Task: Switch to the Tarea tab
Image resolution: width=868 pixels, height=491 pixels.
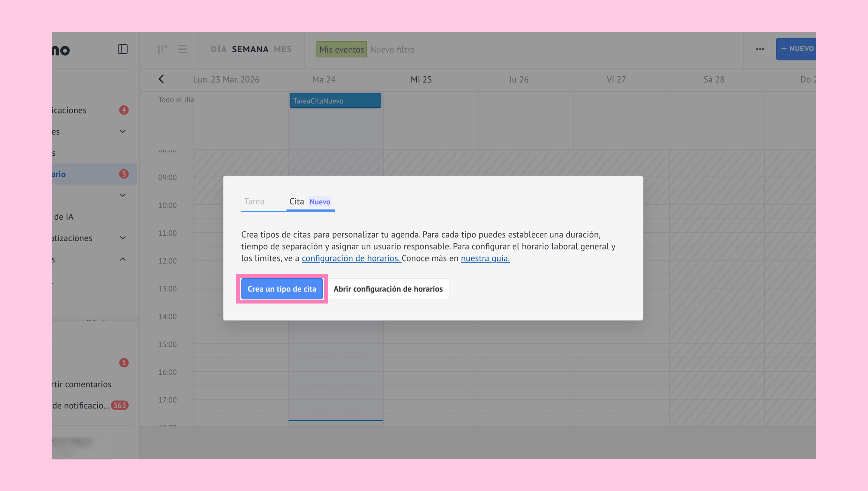Action: point(254,202)
